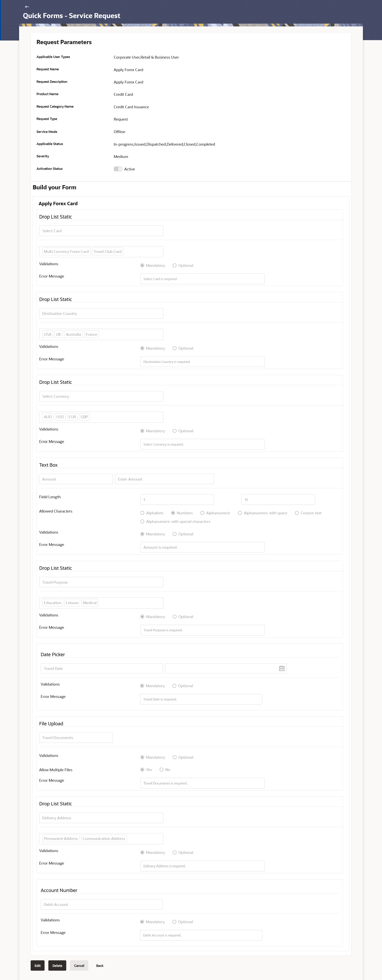Click the Travel Purpose drop list field
This screenshot has width=382, height=980.
pos(101,582)
